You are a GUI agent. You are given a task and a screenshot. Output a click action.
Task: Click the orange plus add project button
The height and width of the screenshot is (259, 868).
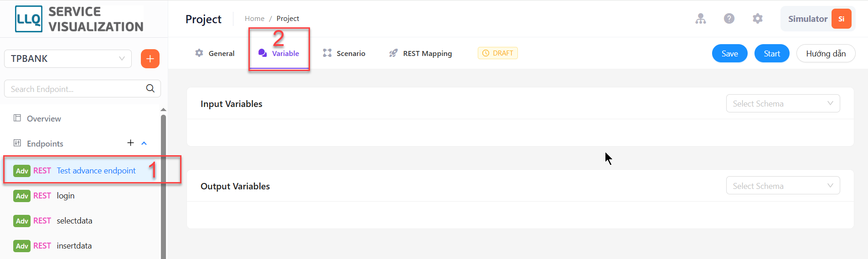coord(150,59)
